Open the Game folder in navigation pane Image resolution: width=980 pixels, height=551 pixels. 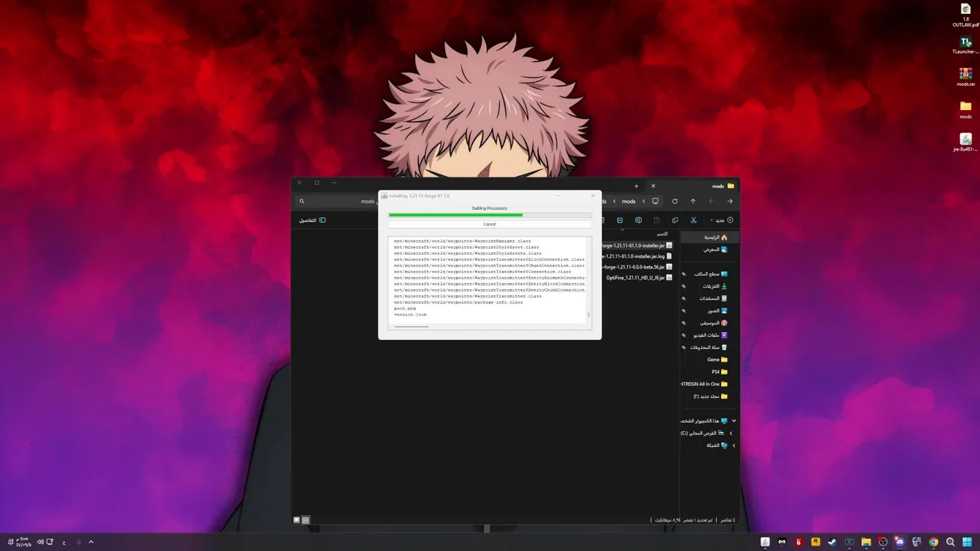tap(717, 360)
